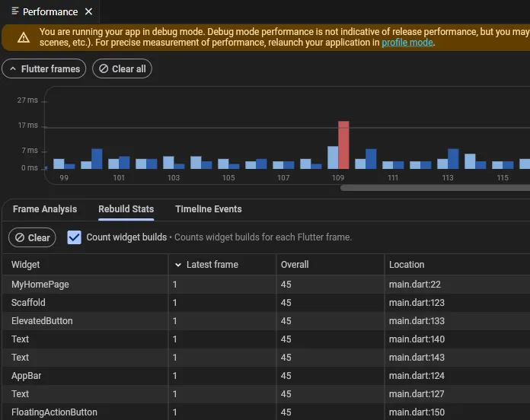Select the frame 113 bar in chart
Image resolution: width=530 pixels, height=420 pixels.
[x=448, y=159]
